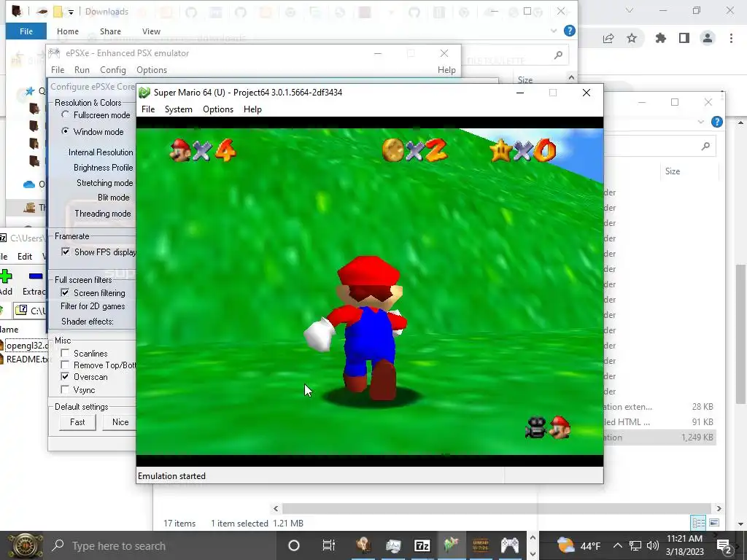The width and height of the screenshot is (747, 560).
Task: Open ePSXe Help menu
Action: [446, 70]
